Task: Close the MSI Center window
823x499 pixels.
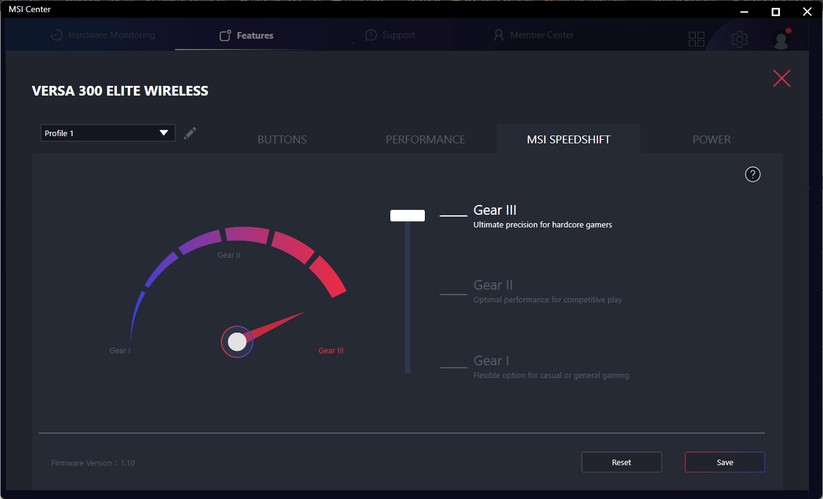Action: tap(807, 12)
